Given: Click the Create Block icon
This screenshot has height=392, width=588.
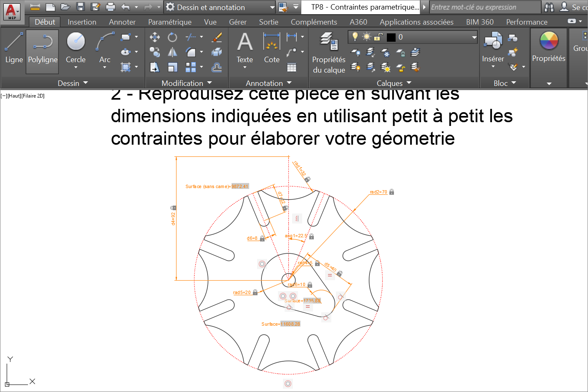Looking at the screenshot, I should coord(513,38).
